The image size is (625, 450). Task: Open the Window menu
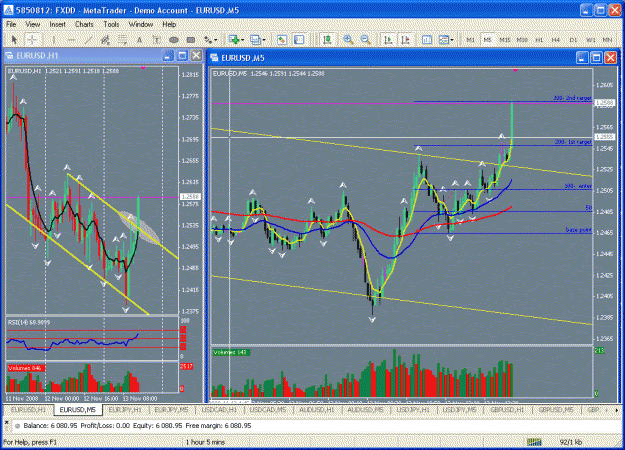coord(141,24)
